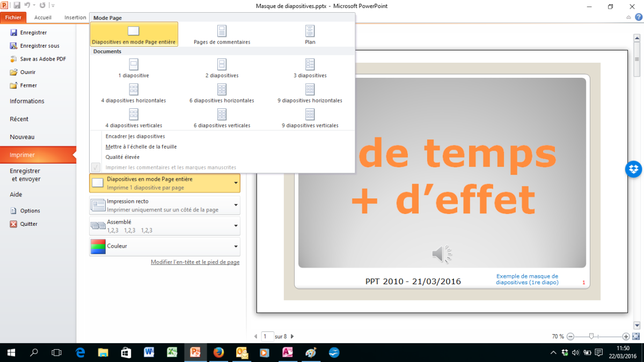Click Modifier l'en-tête et le pied de page
Viewport: 644px width, 362px height.
(x=195, y=262)
